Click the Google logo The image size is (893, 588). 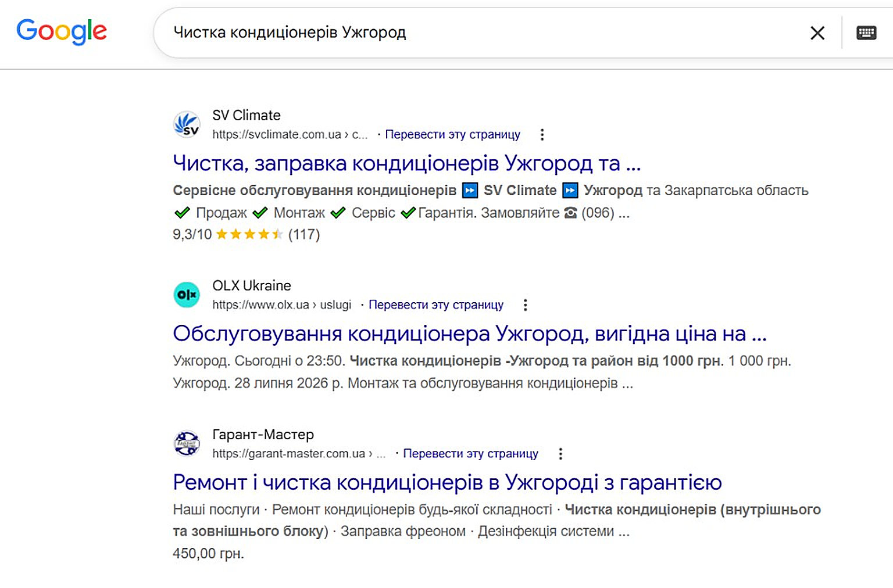tap(62, 31)
